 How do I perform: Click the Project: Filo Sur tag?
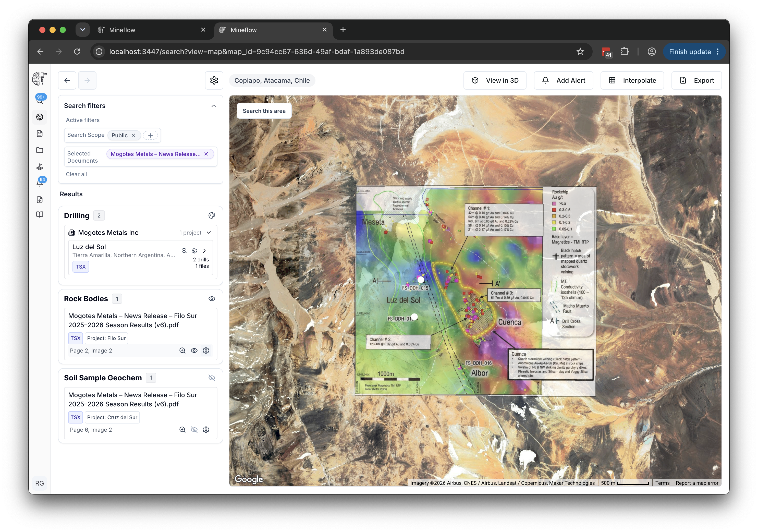tap(106, 338)
